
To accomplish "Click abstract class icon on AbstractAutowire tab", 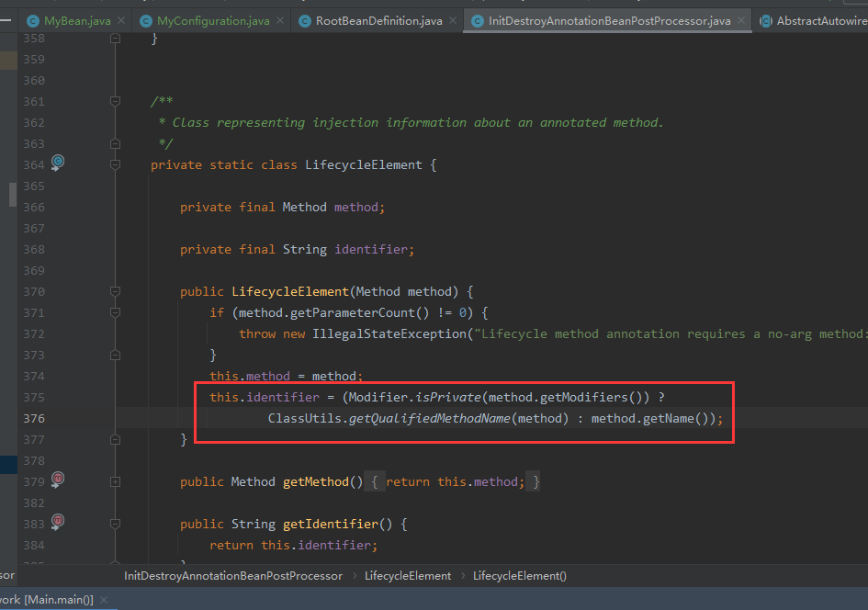I will 766,21.
